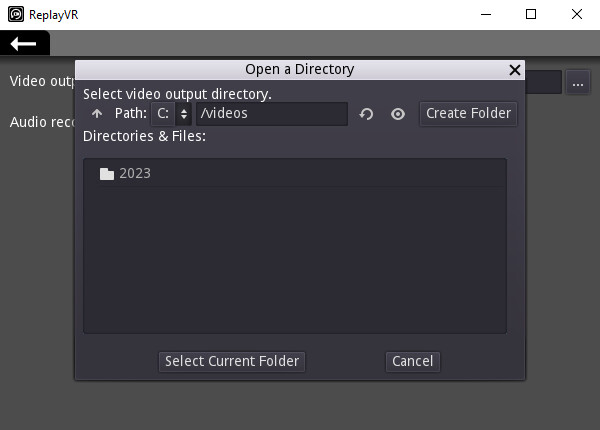600x430 pixels.
Task: Select the 2023 folder
Action: coord(134,173)
